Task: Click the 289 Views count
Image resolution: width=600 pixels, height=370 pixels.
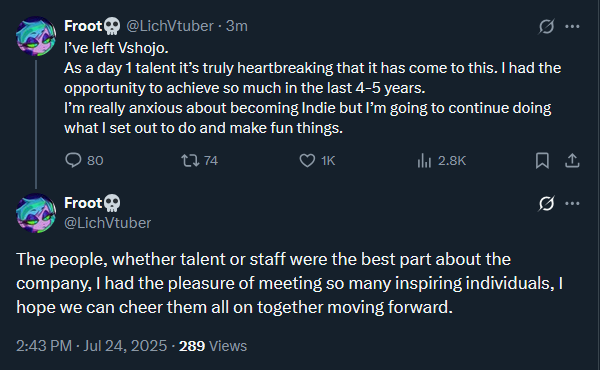Action: 213,346
